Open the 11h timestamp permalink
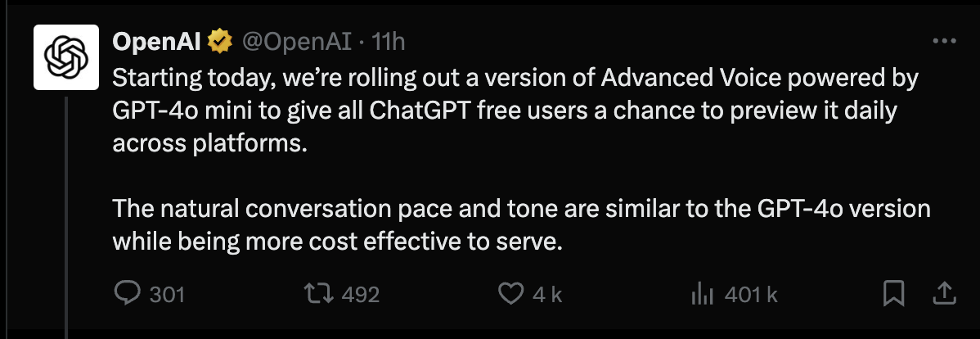 [388, 42]
